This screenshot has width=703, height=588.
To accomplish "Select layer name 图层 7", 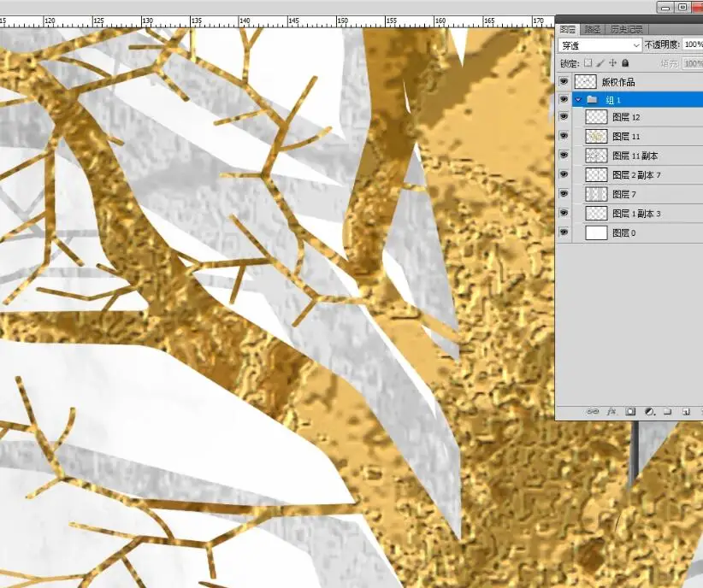I will pyautogui.click(x=624, y=195).
